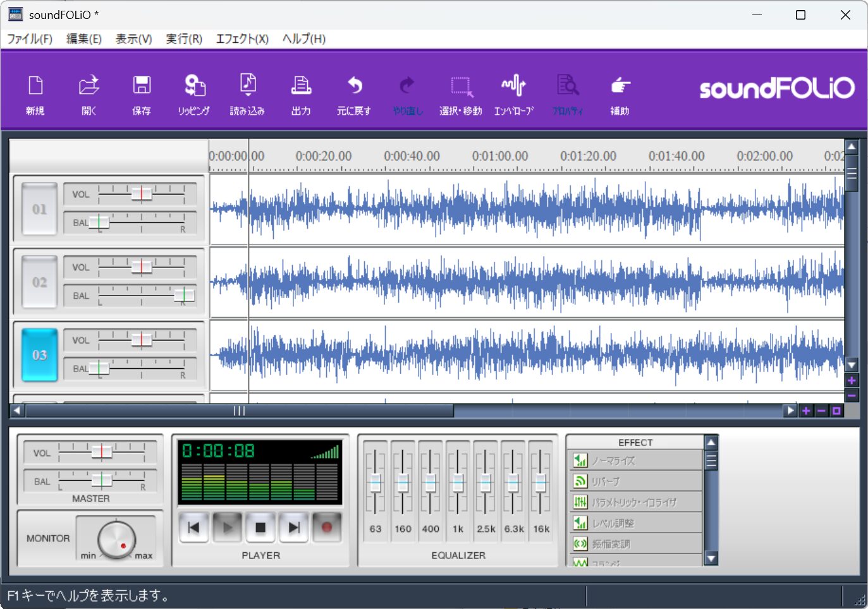Viewport: 868px width, 609px height.
Task: Click the 開く open file icon
Action: point(89,95)
